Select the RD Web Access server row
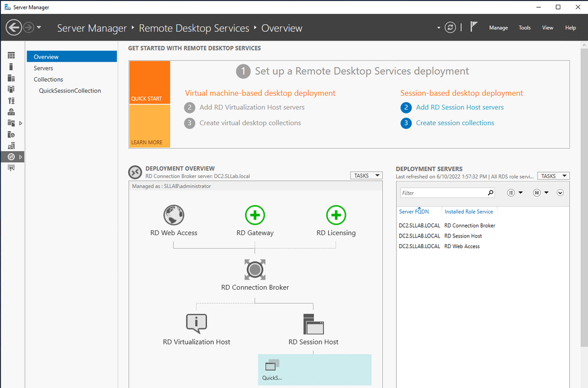Image resolution: width=588 pixels, height=388 pixels. tap(483, 246)
